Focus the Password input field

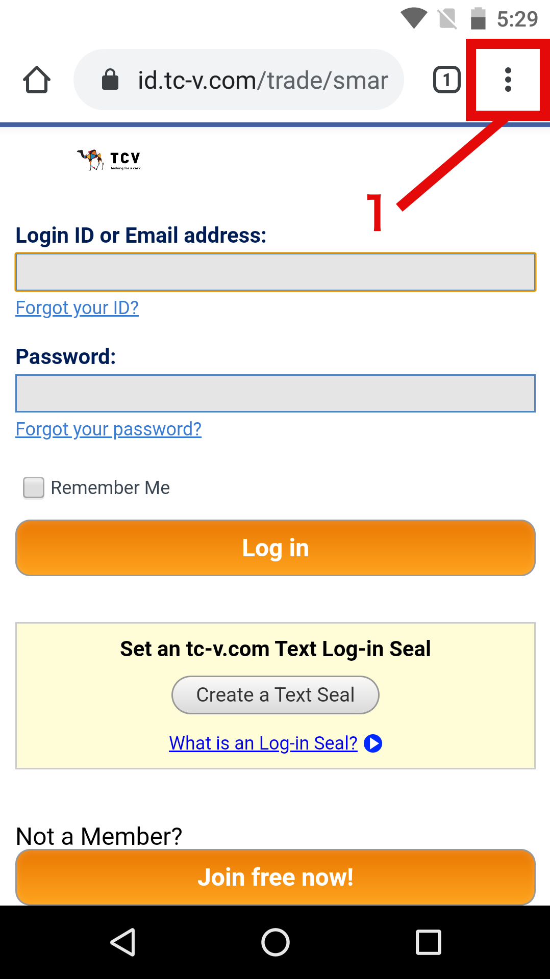click(x=276, y=394)
